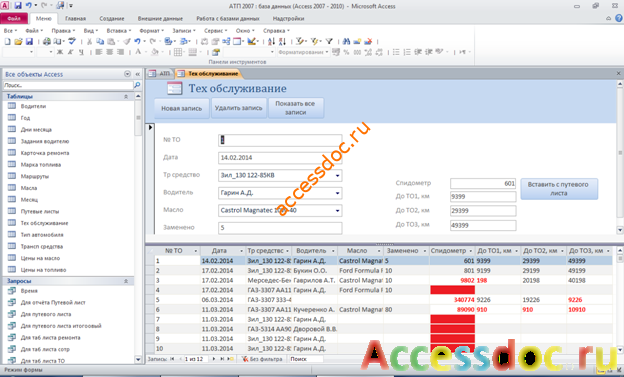The height and width of the screenshot is (377, 624).
Task: Click the Delete record toolbar icon with red X
Action: click(368, 41)
